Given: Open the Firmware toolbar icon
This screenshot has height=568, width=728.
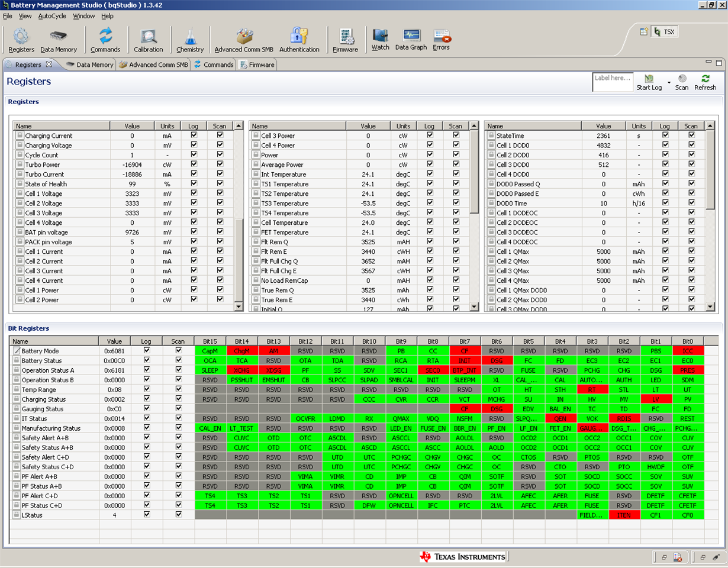Looking at the screenshot, I should [x=345, y=41].
